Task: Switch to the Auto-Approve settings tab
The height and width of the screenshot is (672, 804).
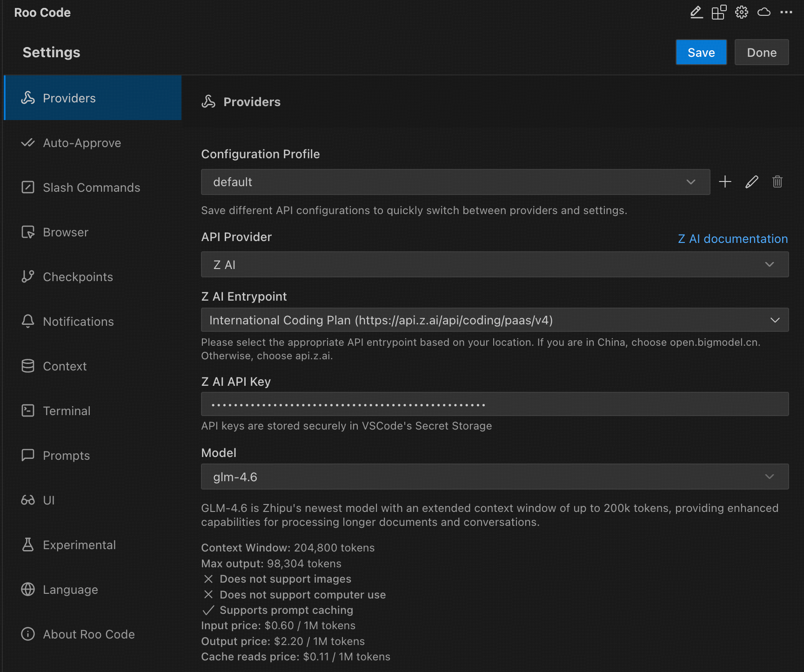Action: tap(82, 143)
